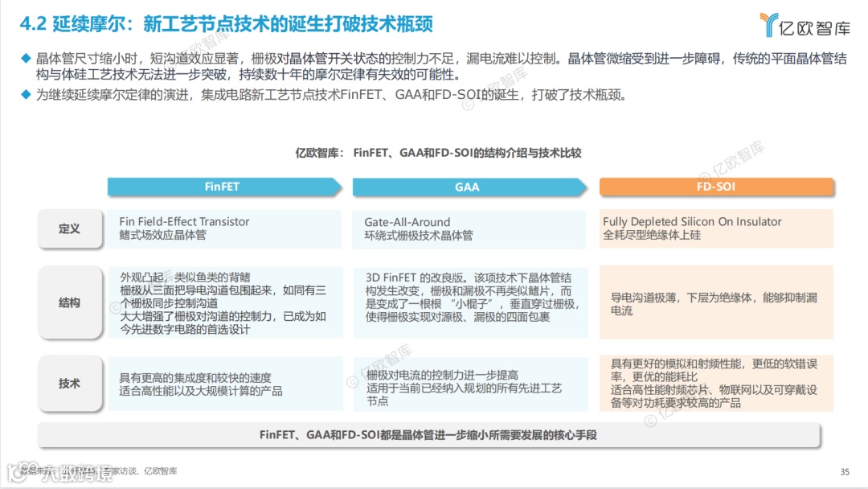Viewport: 868px width, 489px height.
Task: Click the summary bar 'FinFET、GAA和FD-SOI都是晶体管…核心手段'
Action: tap(428, 435)
